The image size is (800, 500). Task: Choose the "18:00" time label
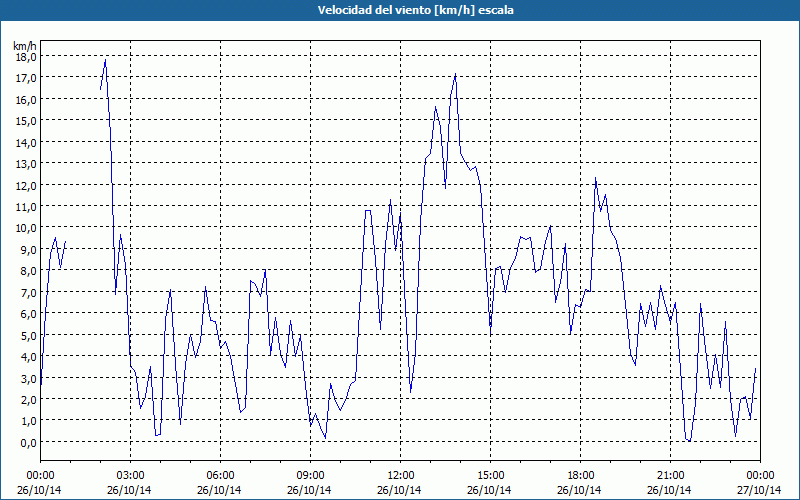(x=580, y=476)
